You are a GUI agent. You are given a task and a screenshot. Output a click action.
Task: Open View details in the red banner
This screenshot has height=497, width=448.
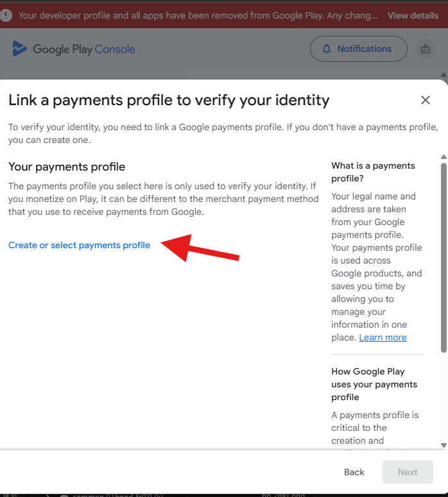point(413,15)
